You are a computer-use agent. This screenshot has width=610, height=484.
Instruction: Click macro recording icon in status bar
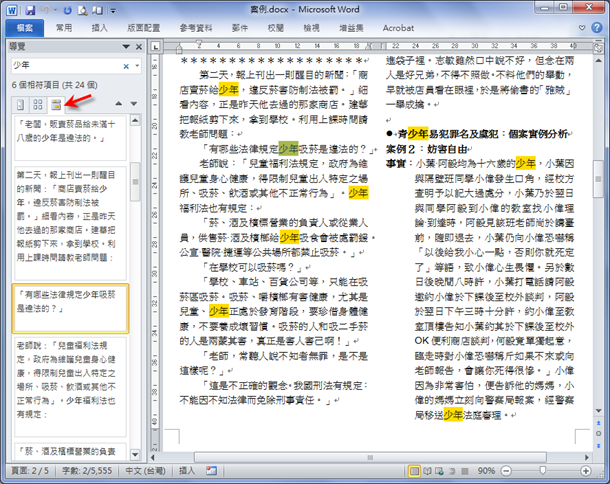pos(211,471)
